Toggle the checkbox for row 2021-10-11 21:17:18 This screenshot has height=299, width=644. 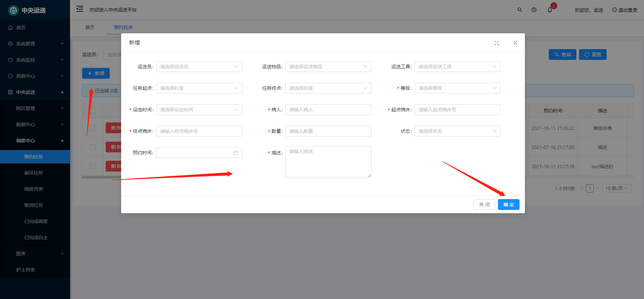tap(93, 166)
